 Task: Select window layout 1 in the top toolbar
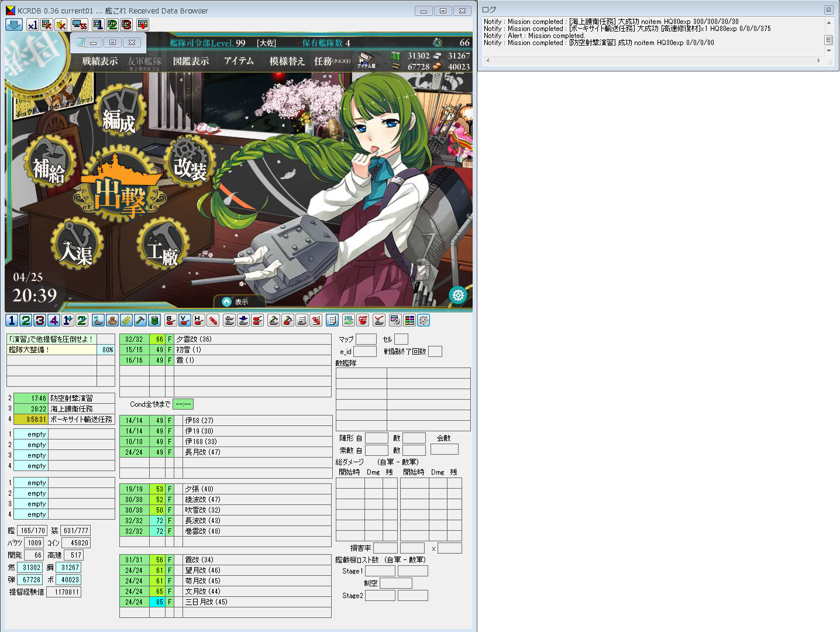(x=98, y=25)
